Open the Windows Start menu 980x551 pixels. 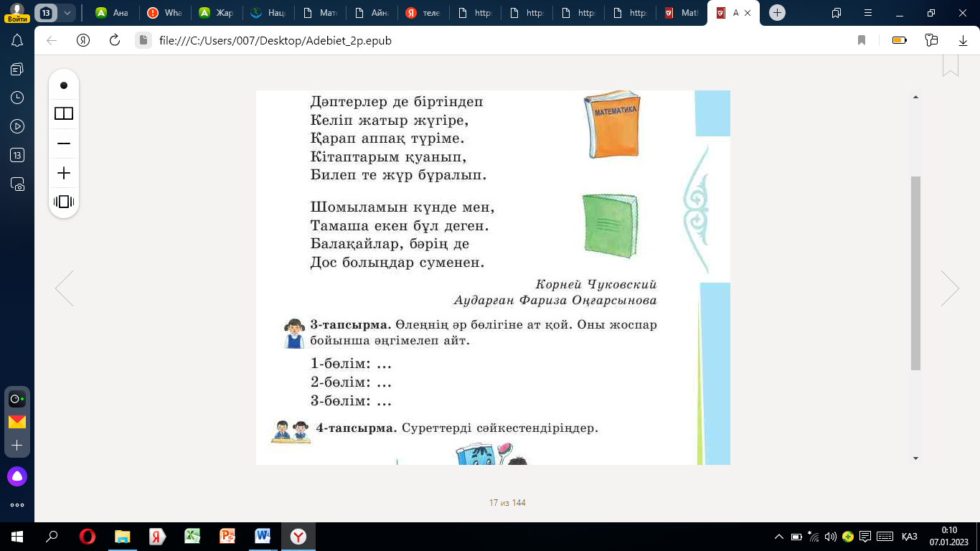pos(17,536)
